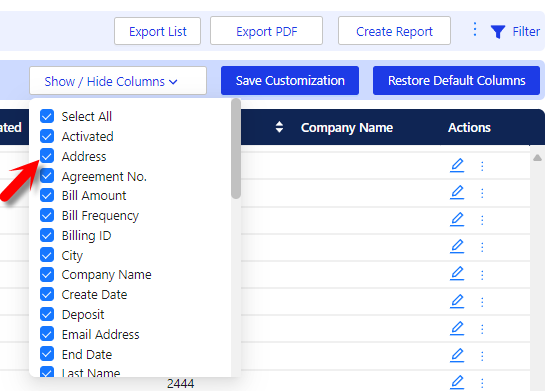Uncheck the Select All checkbox
This screenshot has height=391, width=554.
tap(47, 116)
